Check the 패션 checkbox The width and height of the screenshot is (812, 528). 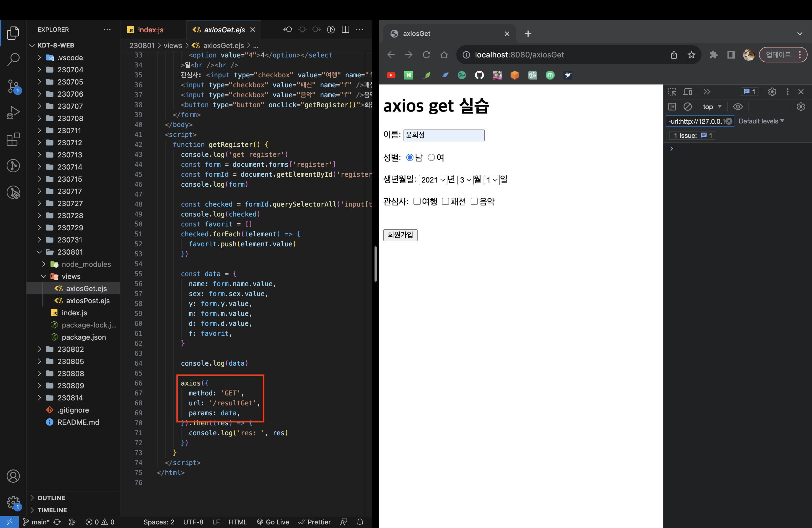coord(445,202)
